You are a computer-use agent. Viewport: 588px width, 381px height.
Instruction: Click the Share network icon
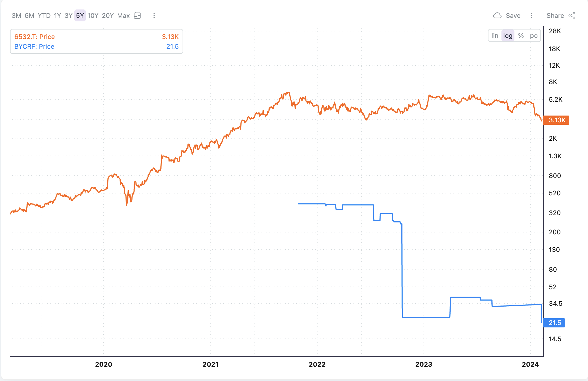(572, 16)
